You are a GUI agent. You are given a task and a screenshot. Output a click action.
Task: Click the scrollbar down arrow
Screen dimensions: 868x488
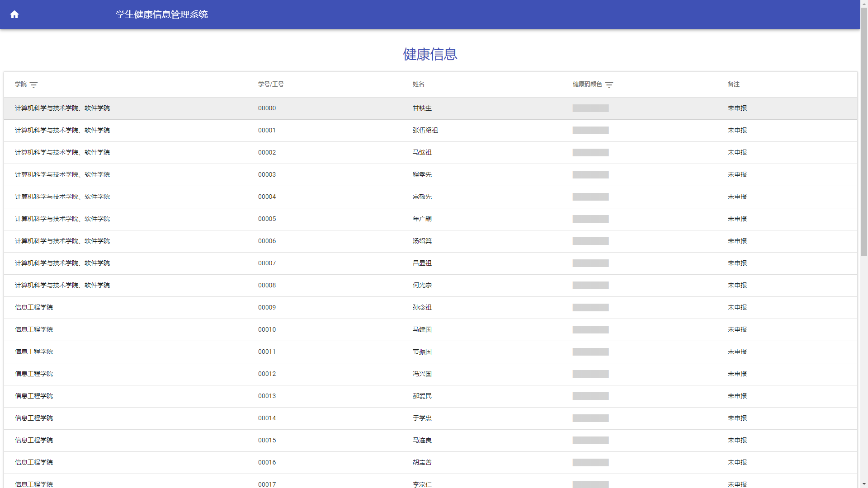[864, 484]
